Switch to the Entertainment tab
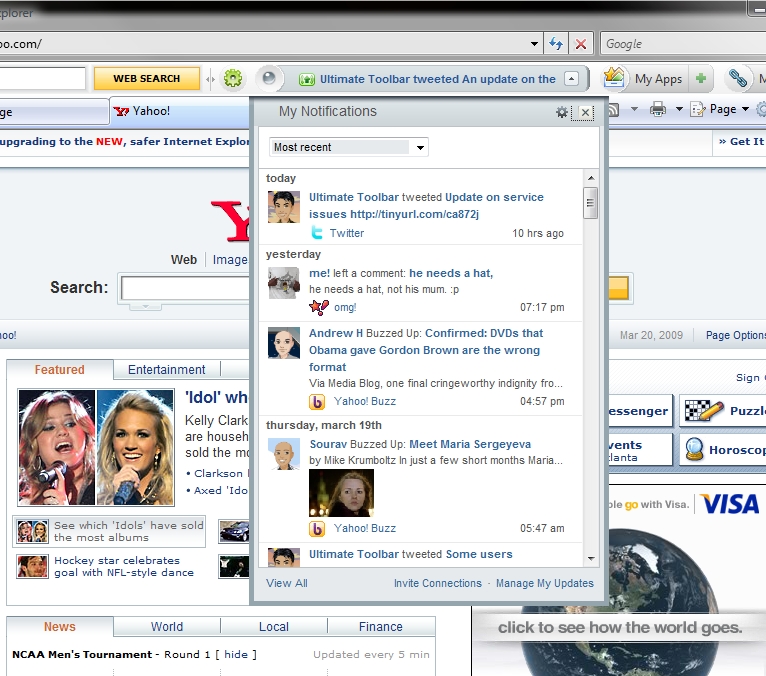 [166, 370]
